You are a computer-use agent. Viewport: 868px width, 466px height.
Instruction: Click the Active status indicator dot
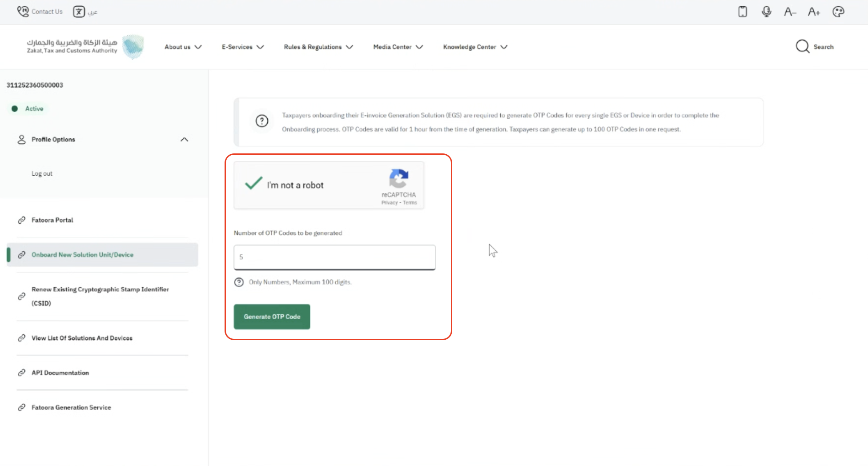point(15,108)
